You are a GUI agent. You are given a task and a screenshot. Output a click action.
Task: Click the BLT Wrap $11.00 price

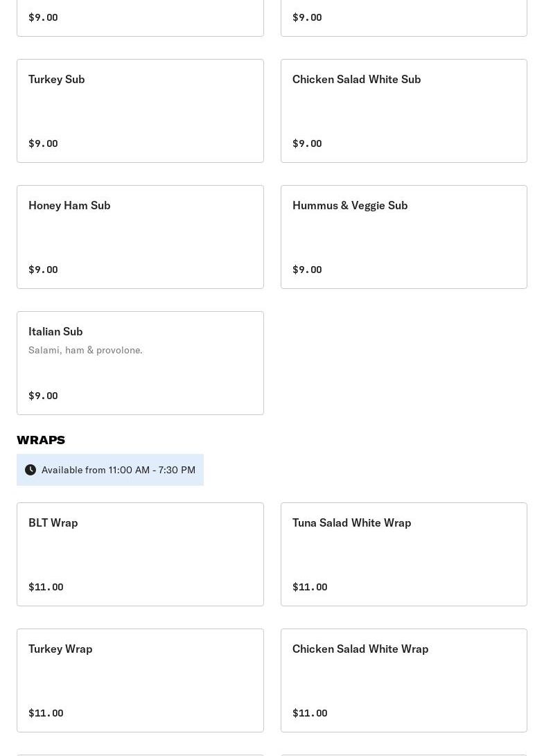coord(46,587)
